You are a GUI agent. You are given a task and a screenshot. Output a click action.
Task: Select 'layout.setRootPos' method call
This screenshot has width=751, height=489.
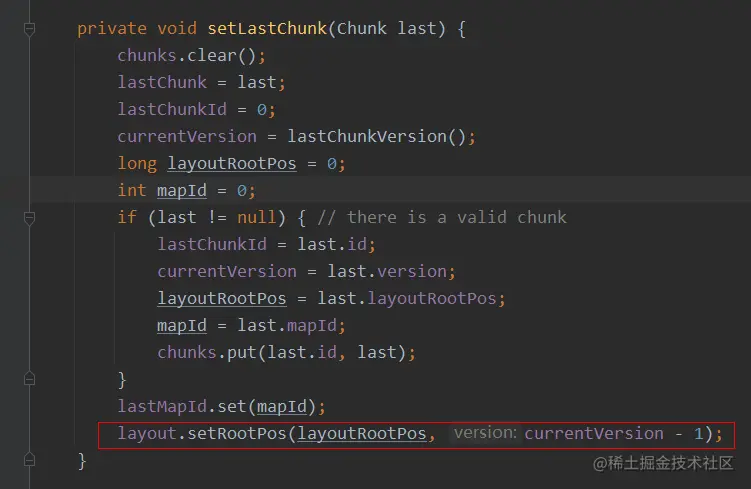point(202,433)
